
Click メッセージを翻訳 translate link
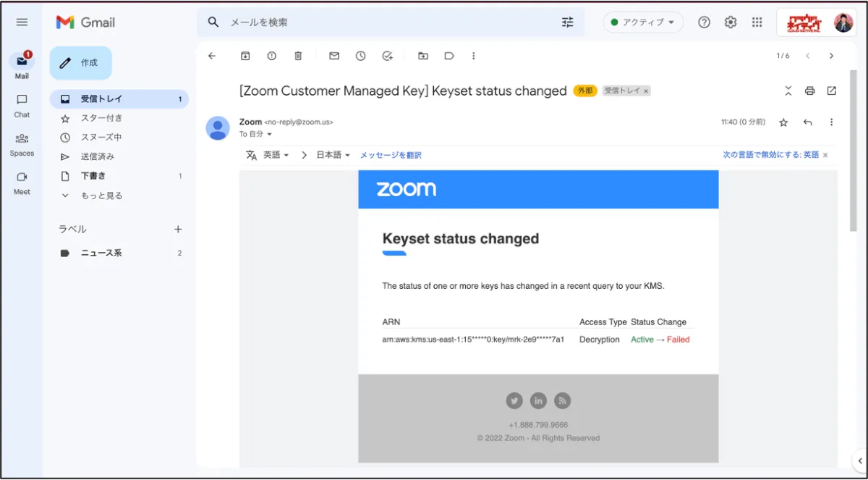tap(391, 155)
